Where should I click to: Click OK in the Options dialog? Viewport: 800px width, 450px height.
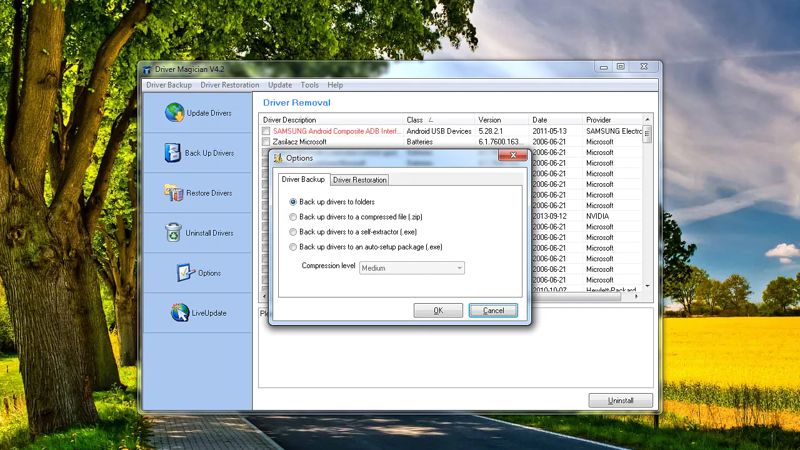(x=438, y=310)
